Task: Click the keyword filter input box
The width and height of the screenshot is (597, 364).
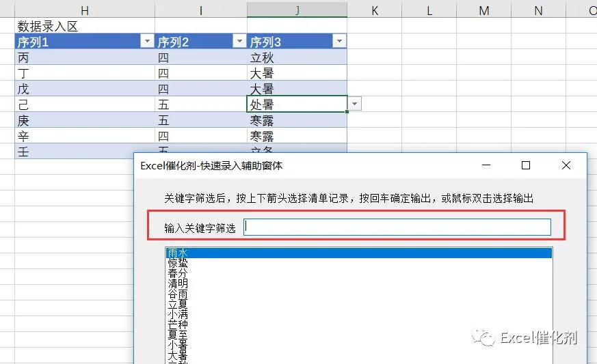Action: (x=397, y=227)
